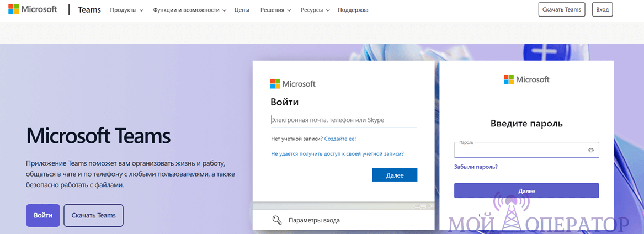Focus the email, phone or Skype field
Screen dimensions: 644x234
pos(343,120)
